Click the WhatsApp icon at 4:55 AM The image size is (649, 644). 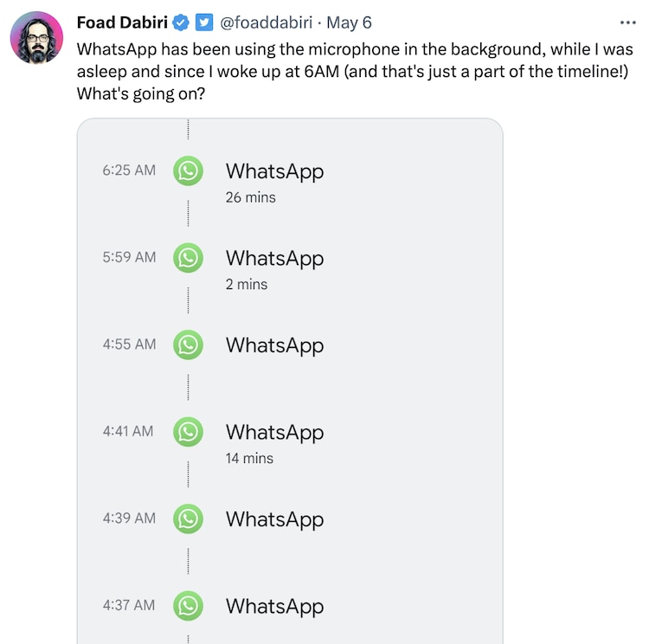point(188,345)
